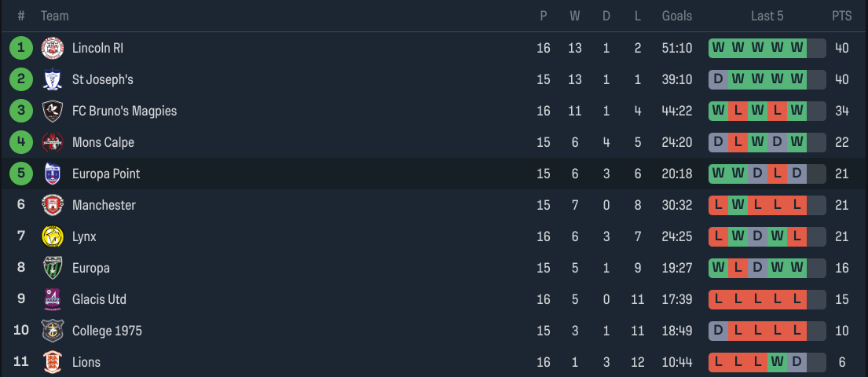Click Lions' green W form result
Image resolution: width=868 pixels, height=377 pixels.
(x=777, y=362)
